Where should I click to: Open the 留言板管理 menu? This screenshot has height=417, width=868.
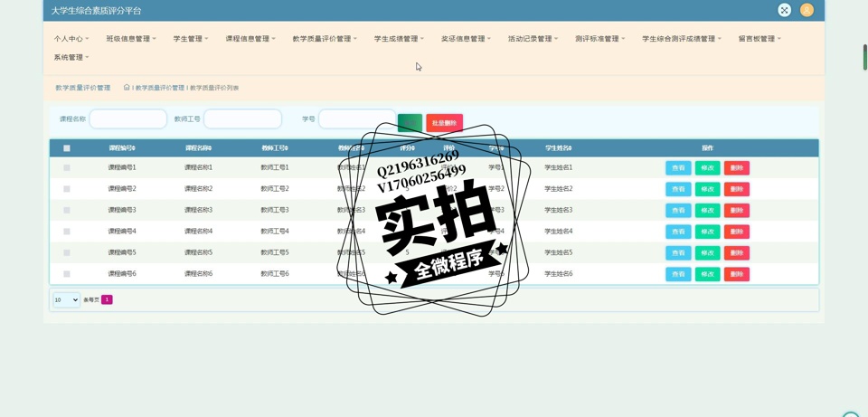(x=759, y=39)
